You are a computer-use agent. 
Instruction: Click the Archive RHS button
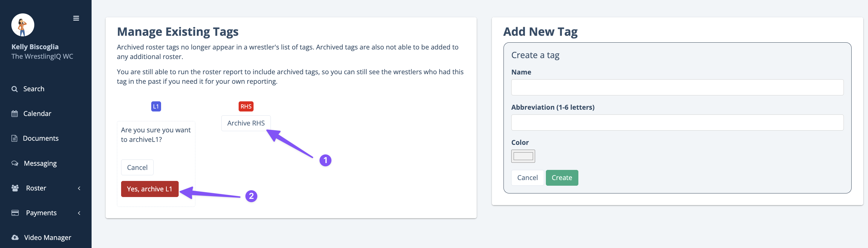pos(246,123)
